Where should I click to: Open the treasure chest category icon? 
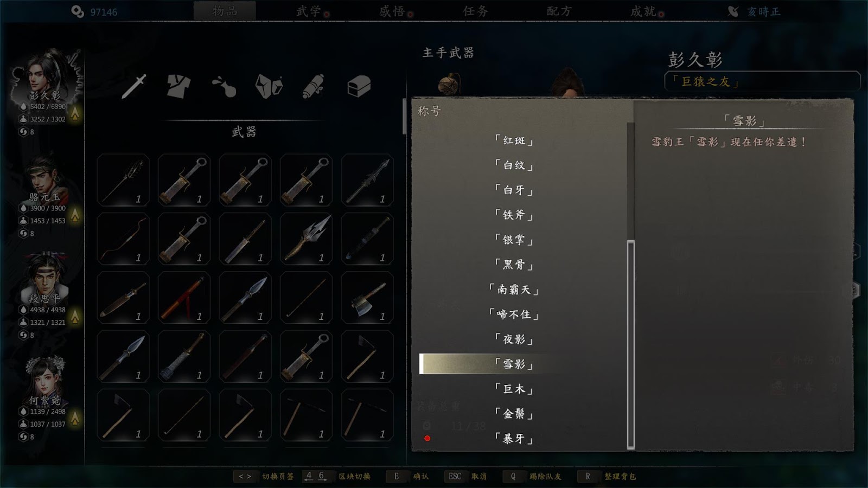(x=359, y=86)
